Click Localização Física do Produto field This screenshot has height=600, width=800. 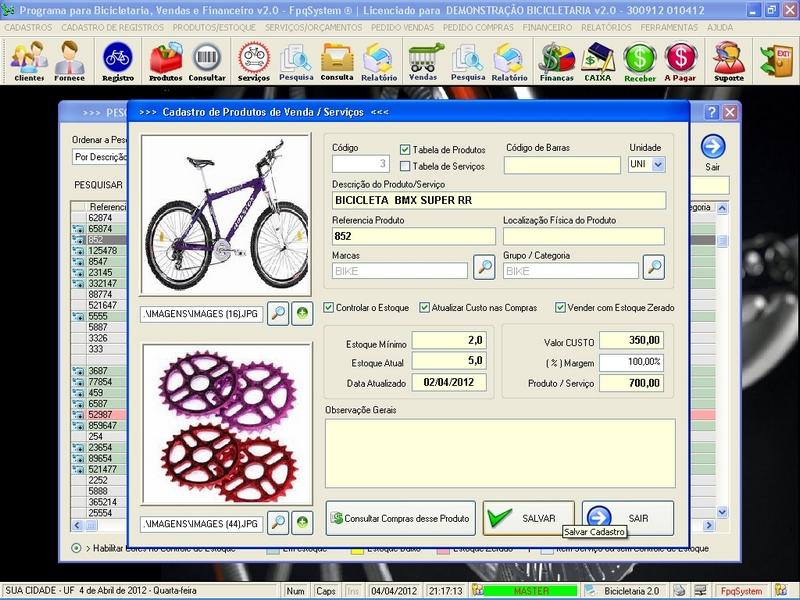point(584,236)
